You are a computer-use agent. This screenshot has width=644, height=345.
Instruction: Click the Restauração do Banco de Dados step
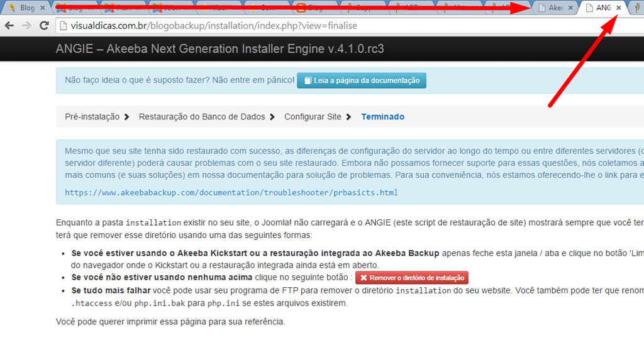pyautogui.click(x=202, y=117)
